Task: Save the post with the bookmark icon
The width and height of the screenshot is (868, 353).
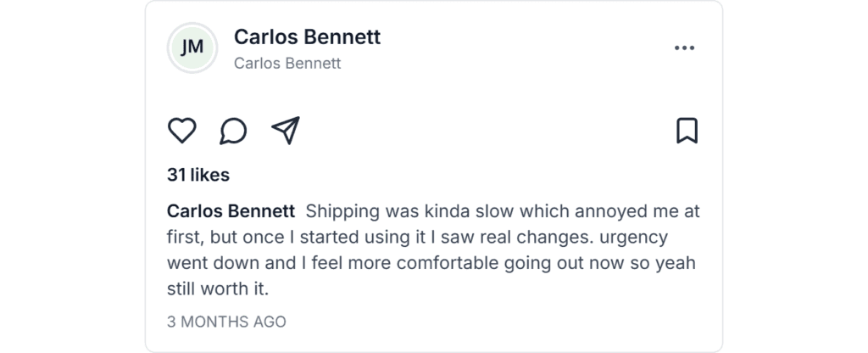Action: coord(687,131)
